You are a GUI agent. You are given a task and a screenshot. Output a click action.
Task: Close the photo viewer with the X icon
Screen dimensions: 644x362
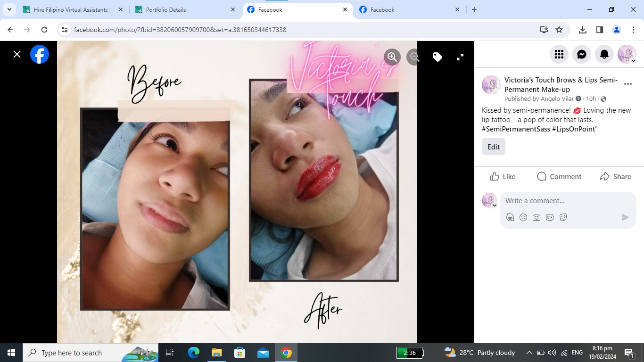17,54
